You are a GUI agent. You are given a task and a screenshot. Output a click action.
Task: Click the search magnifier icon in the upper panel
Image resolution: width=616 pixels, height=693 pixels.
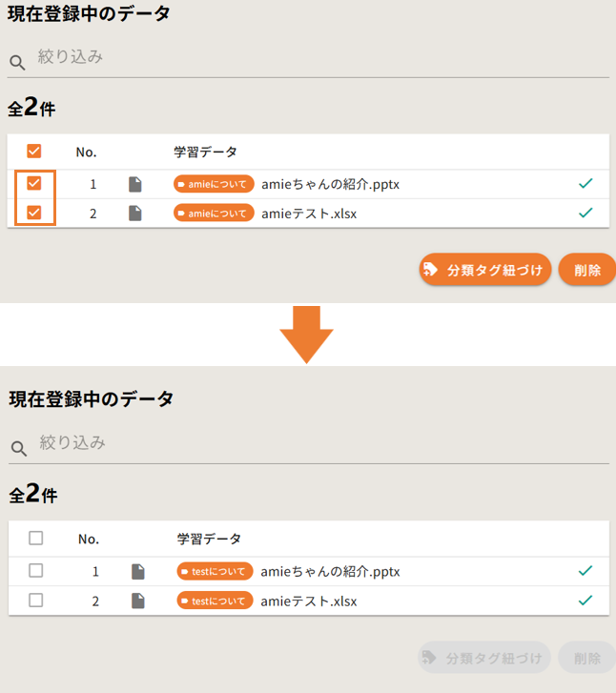click(x=17, y=63)
